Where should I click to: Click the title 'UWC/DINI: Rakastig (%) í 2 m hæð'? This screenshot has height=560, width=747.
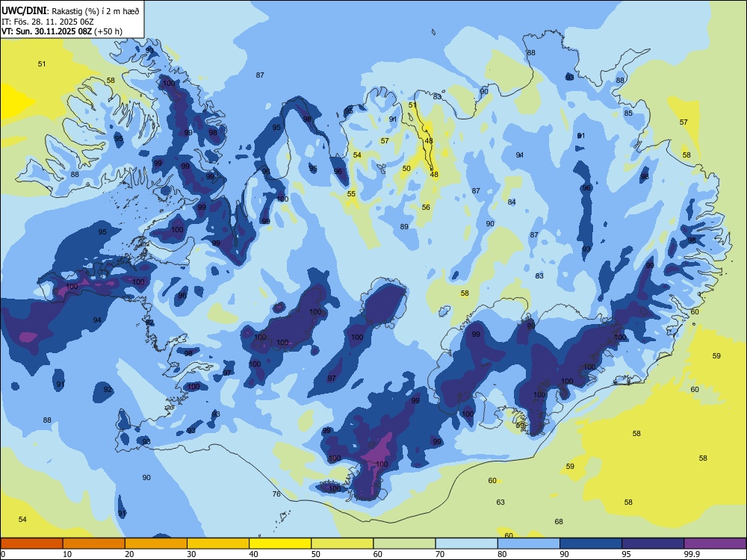pos(70,10)
